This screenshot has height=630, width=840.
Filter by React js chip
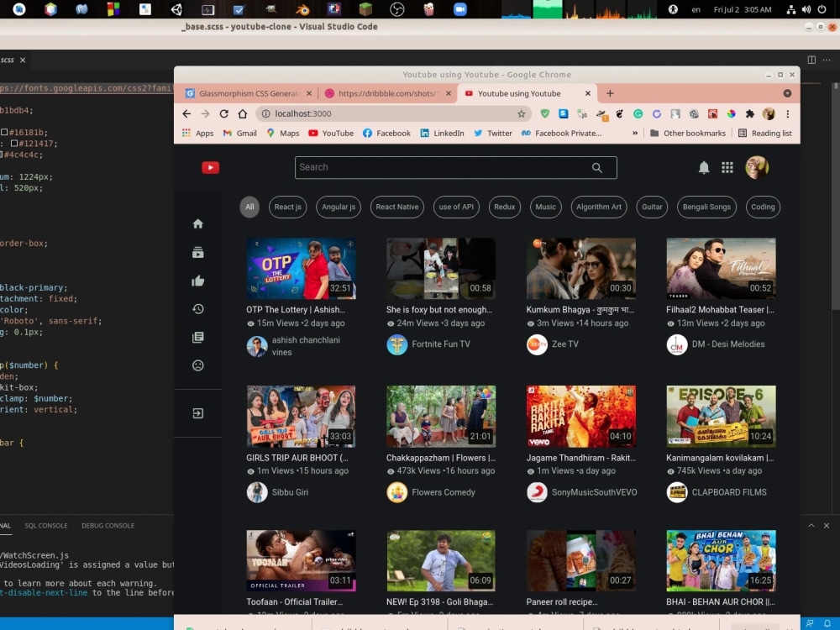tap(287, 207)
